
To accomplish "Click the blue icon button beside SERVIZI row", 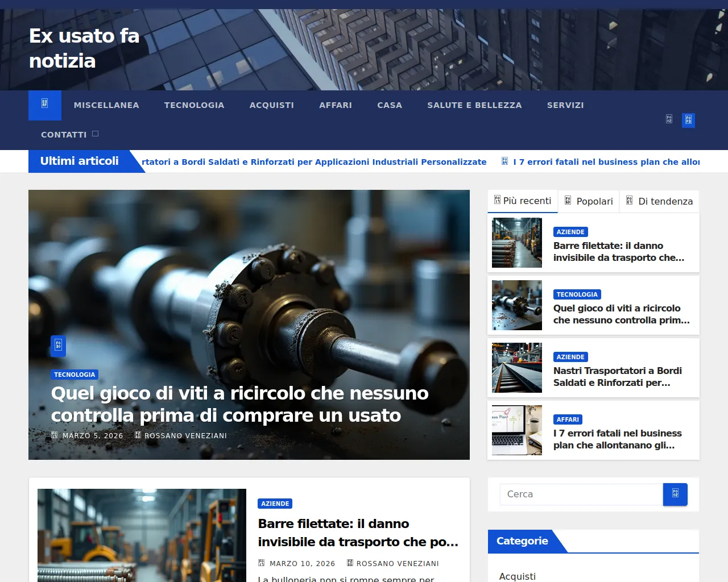I will pos(688,120).
